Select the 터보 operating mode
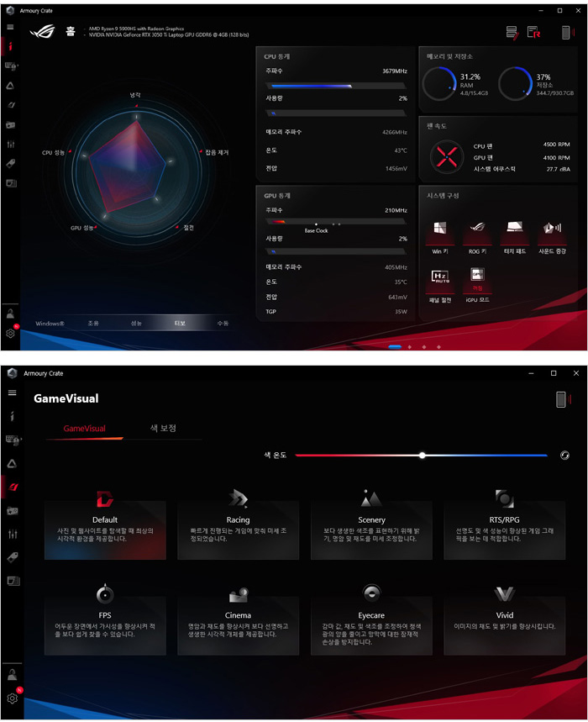This screenshot has height=722, width=588. [180, 324]
